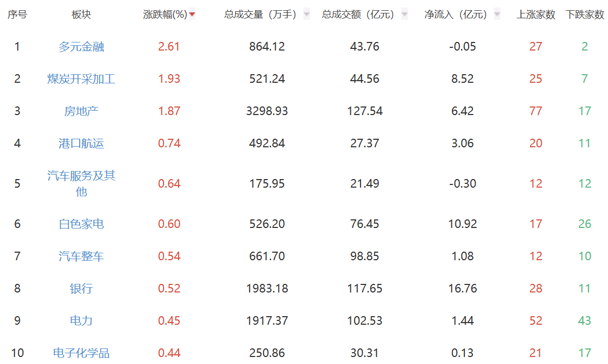Image resolution: width=608 pixels, height=364 pixels.
Task: Click the sort arrow beside 净流入（亿元）
Action: click(x=497, y=15)
